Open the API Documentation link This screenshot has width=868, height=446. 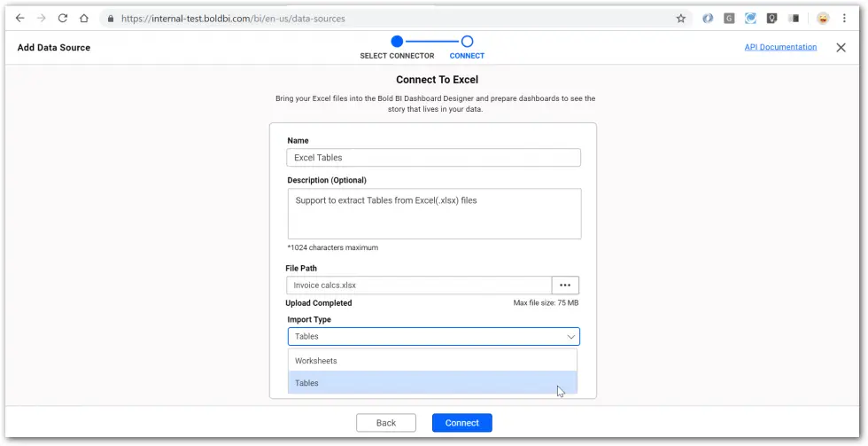pos(780,48)
